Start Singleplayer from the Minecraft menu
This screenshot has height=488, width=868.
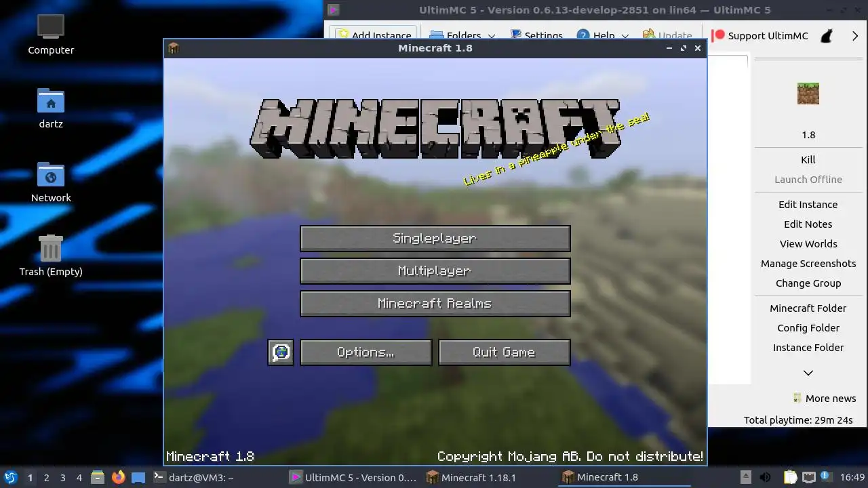point(435,239)
